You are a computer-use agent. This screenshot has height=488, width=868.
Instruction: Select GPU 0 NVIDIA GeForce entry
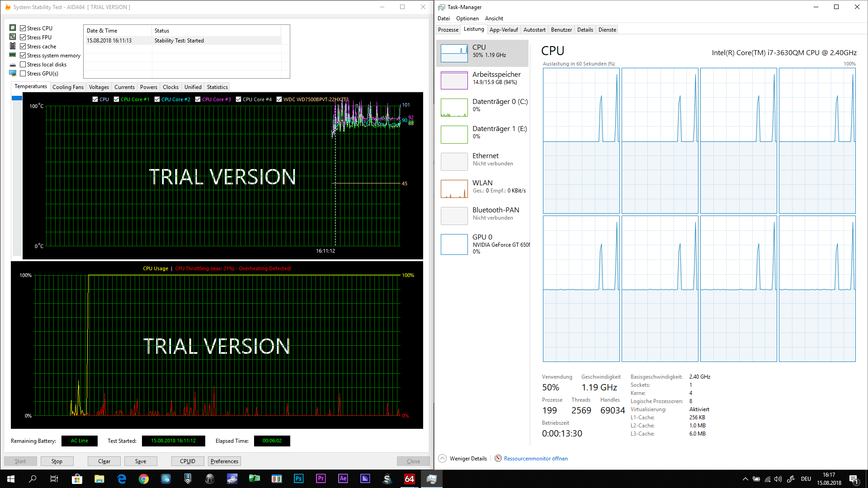click(454, 244)
